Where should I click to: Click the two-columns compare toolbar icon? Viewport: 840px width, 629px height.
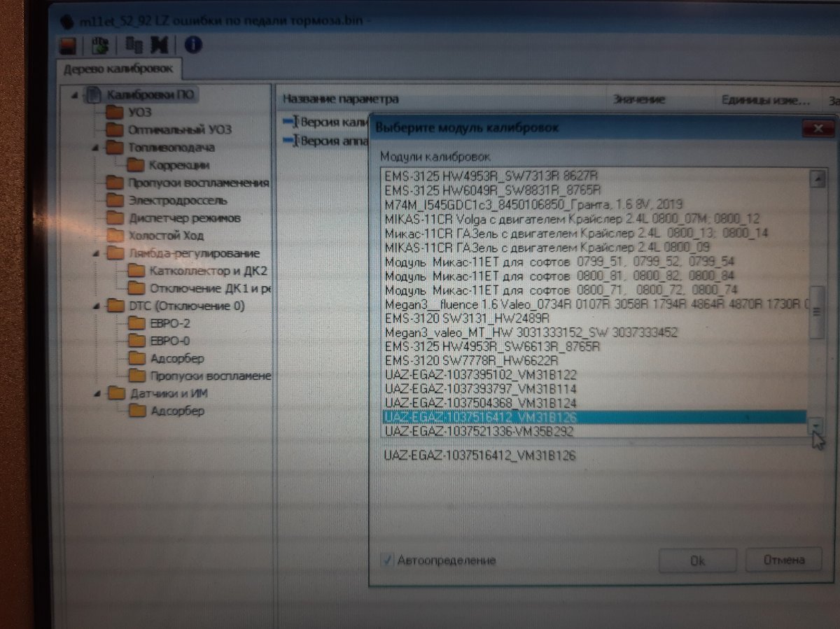pos(133,45)
